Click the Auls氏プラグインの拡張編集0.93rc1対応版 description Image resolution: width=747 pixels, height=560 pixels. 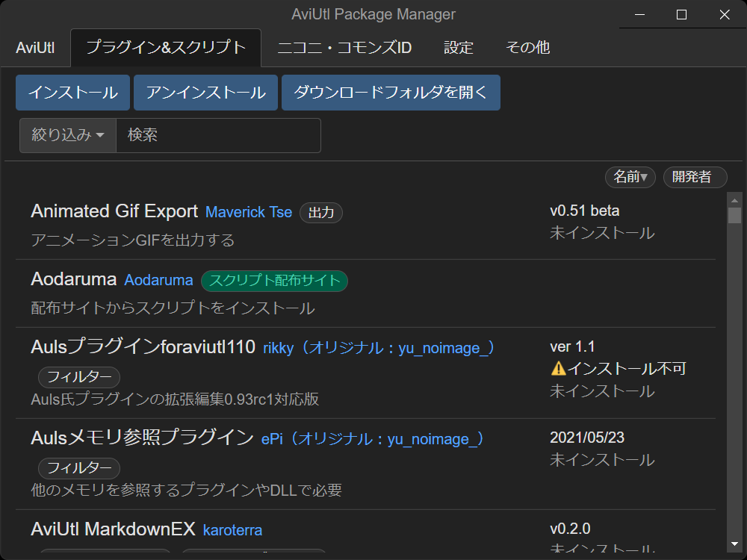click(175, 399)
